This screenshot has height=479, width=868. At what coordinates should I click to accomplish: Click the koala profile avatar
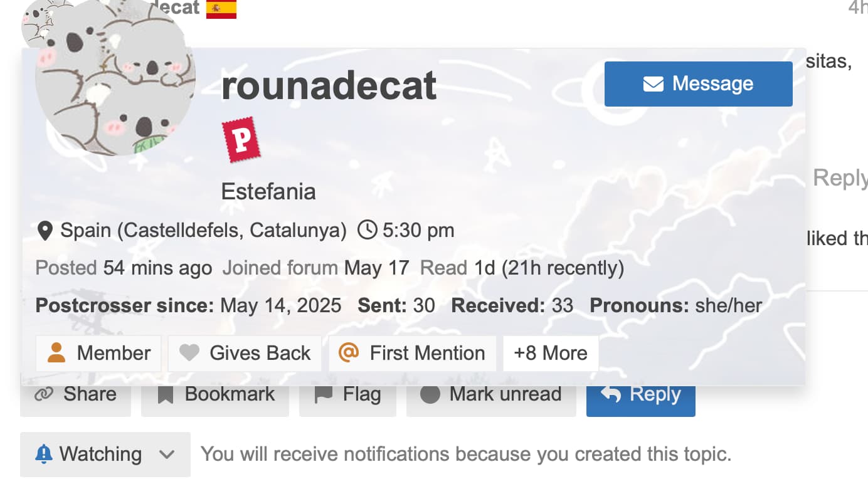115,78
